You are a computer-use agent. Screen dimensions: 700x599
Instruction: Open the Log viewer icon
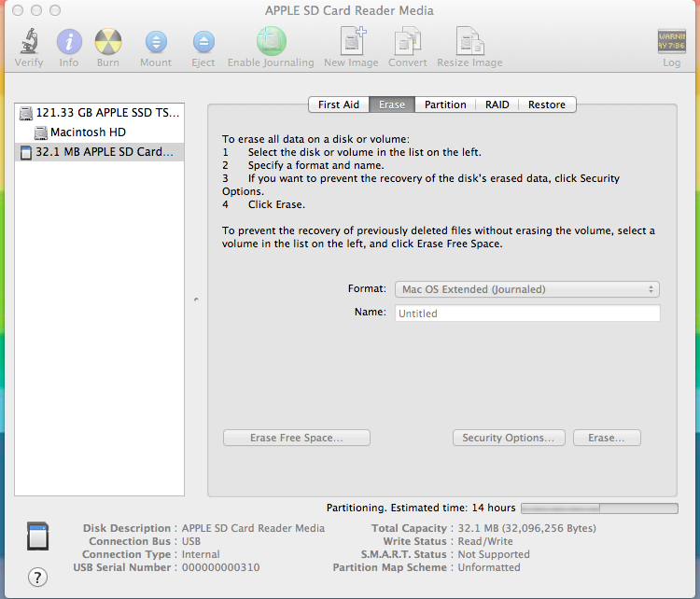pyautogui.click(x=671, y=41)
